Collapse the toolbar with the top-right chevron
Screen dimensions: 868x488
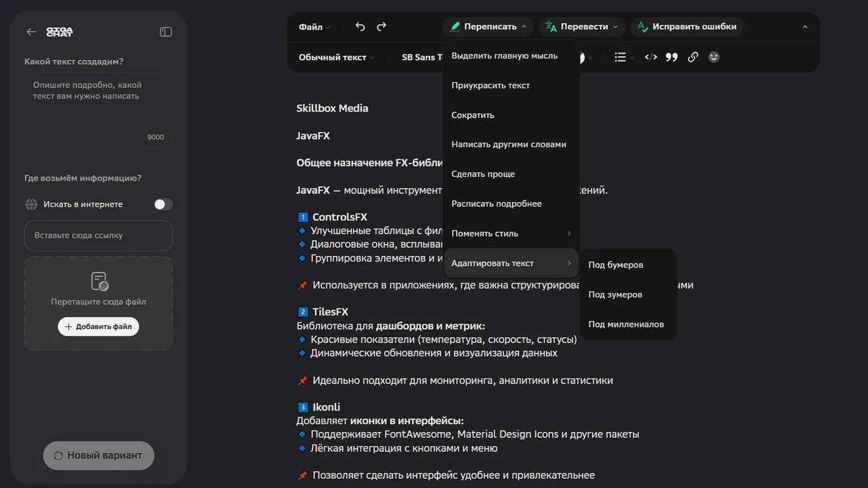[x=805, y=26]
